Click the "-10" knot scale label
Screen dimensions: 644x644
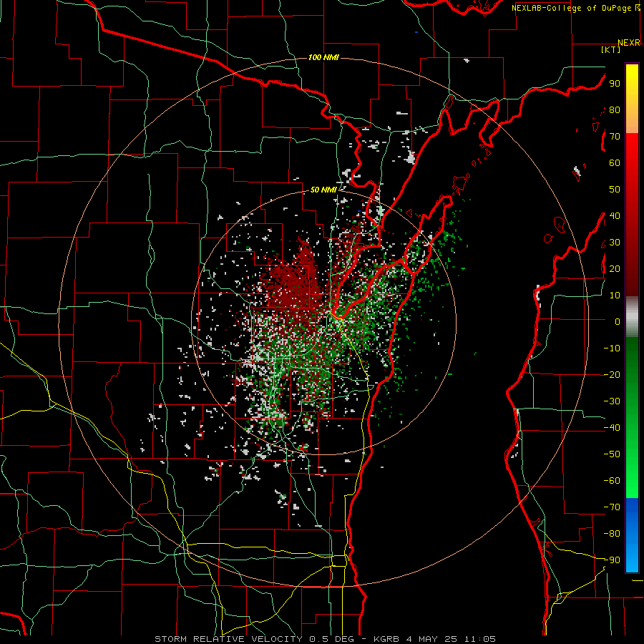pos(612,348)
